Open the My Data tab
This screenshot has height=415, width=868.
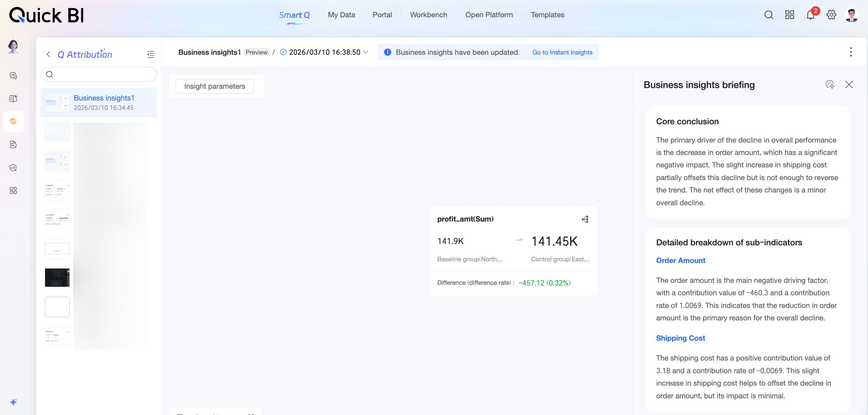[341, 15]
